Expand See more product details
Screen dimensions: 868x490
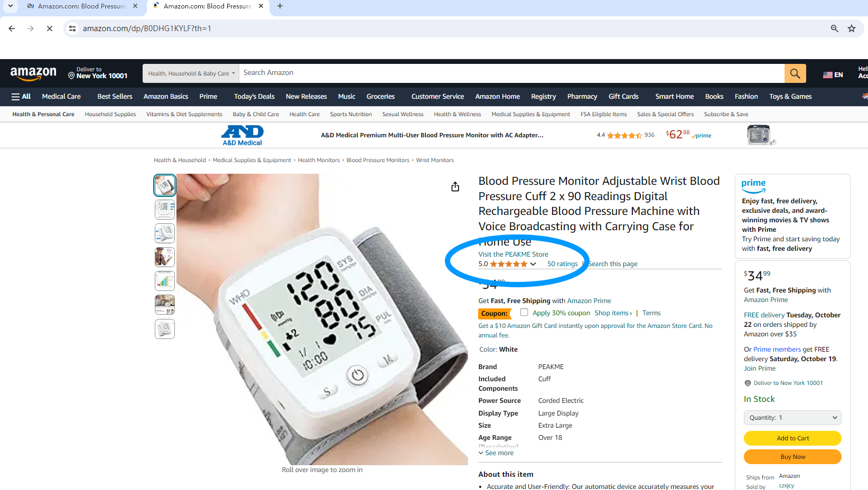pyautogui.click(x=496, y=453)
